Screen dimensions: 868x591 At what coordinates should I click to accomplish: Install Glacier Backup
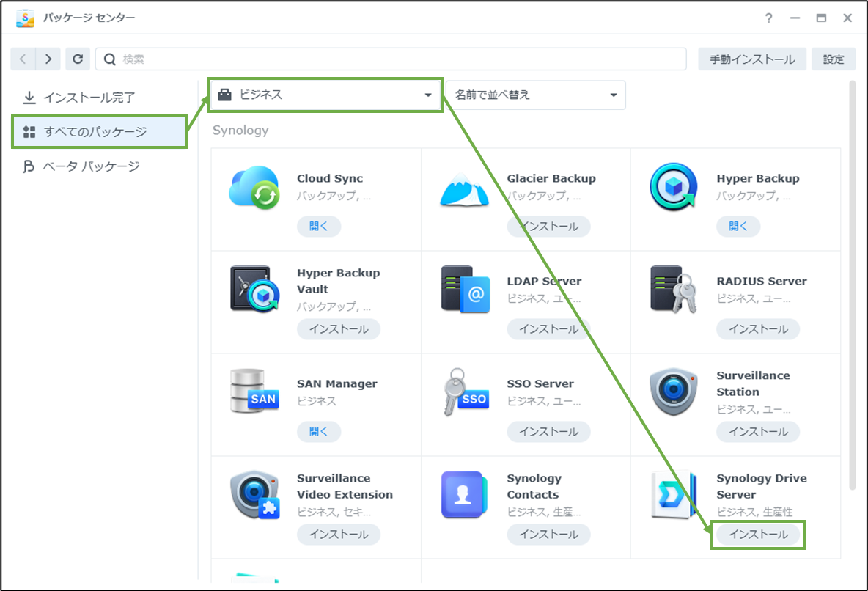point(548,226)
